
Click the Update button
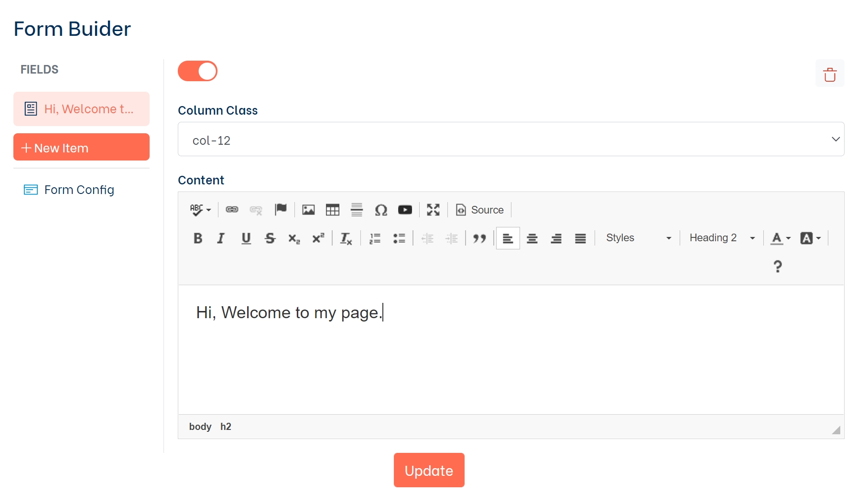click(429, 471)
